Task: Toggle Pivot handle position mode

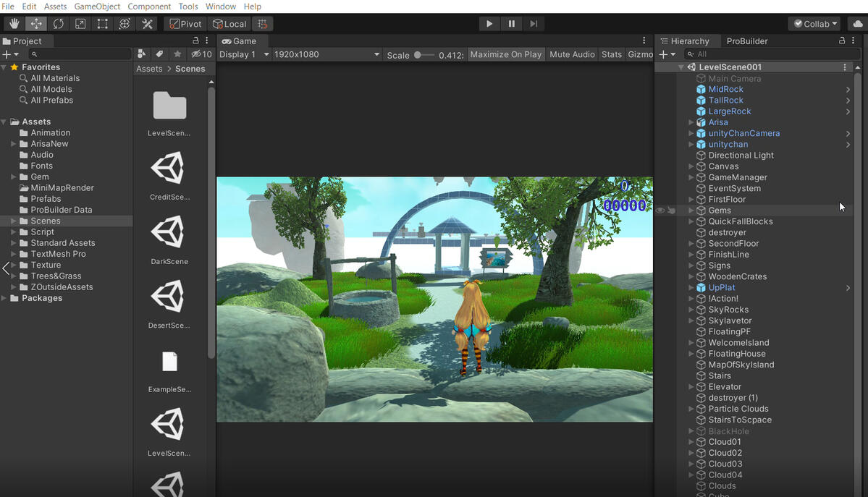Action: (x=185, y=24)
